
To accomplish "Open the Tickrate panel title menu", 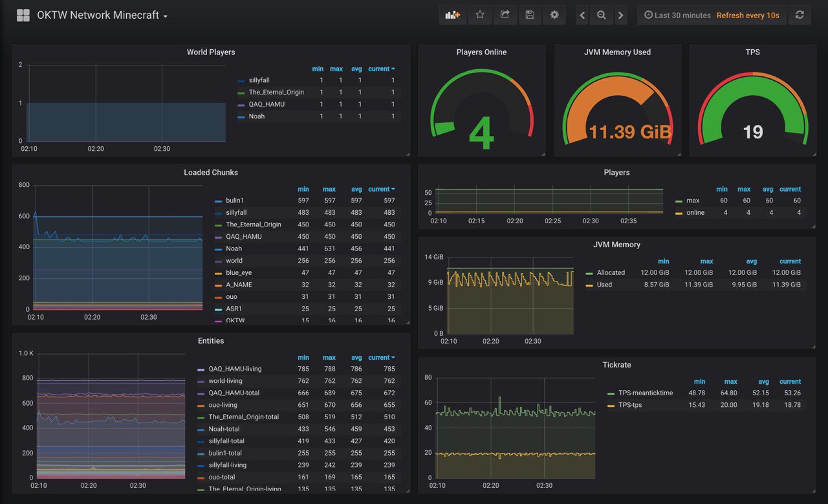I will coord(616,365).
